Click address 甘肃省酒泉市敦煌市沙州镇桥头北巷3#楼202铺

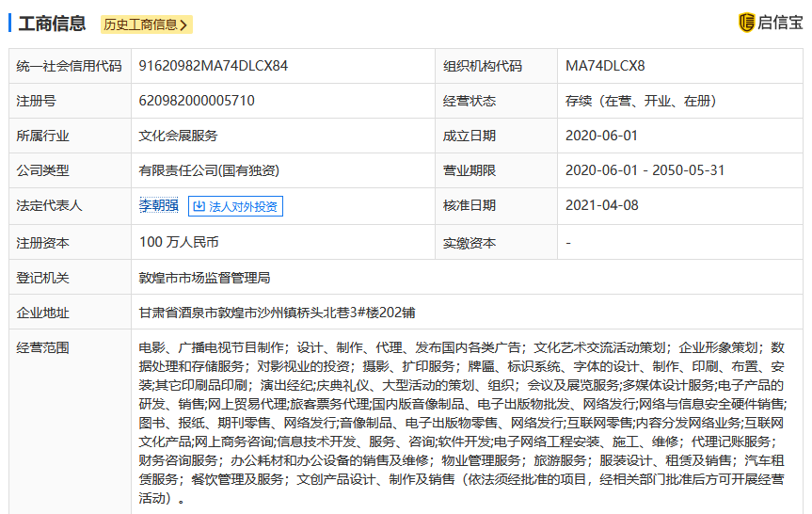click(277, 313)
